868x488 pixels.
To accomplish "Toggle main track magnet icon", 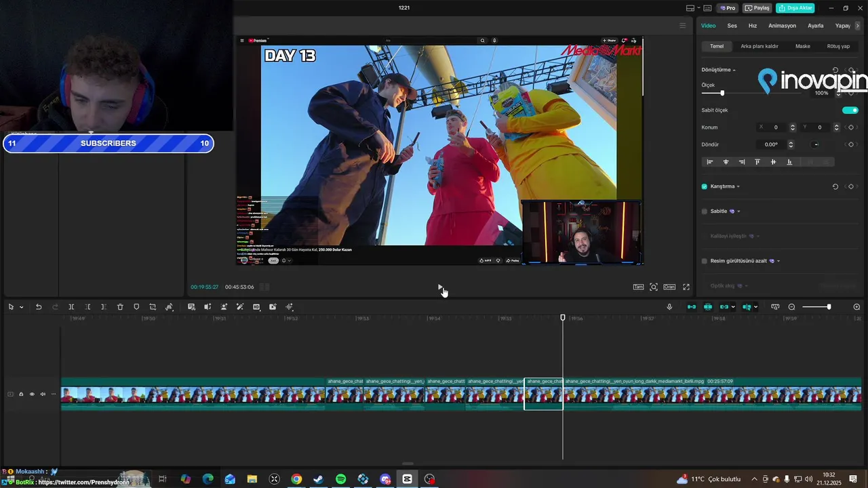I will pos(692,307).
